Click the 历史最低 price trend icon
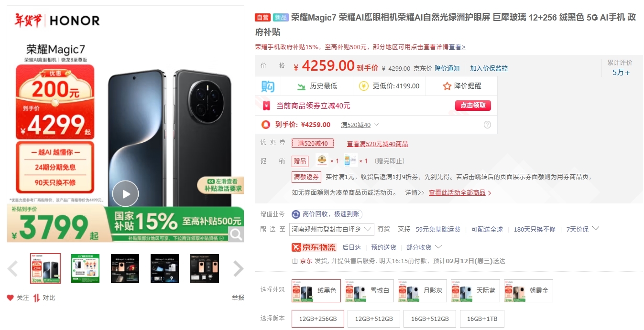The width and height of the screenshot is (644, 330). pos(301,86)
